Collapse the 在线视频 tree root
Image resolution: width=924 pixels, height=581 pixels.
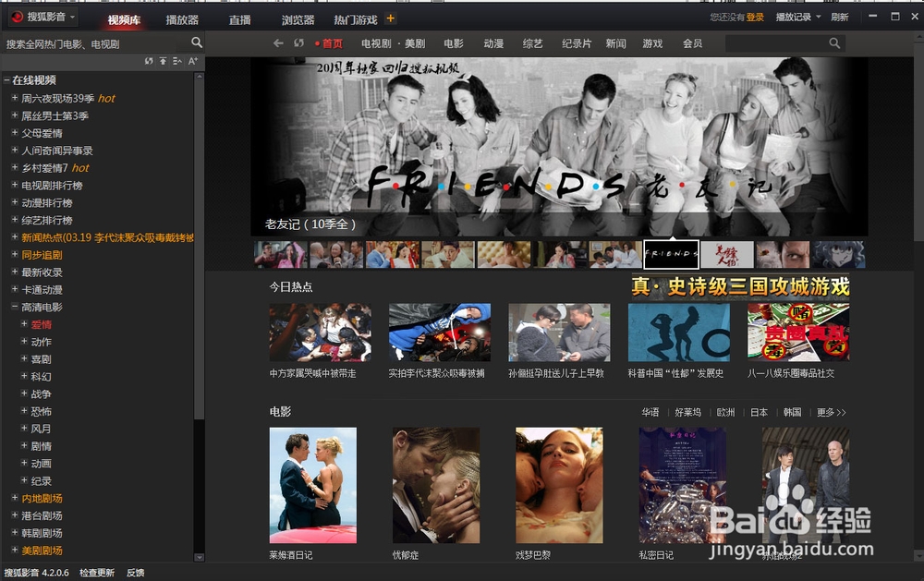[x=6, y=80]
